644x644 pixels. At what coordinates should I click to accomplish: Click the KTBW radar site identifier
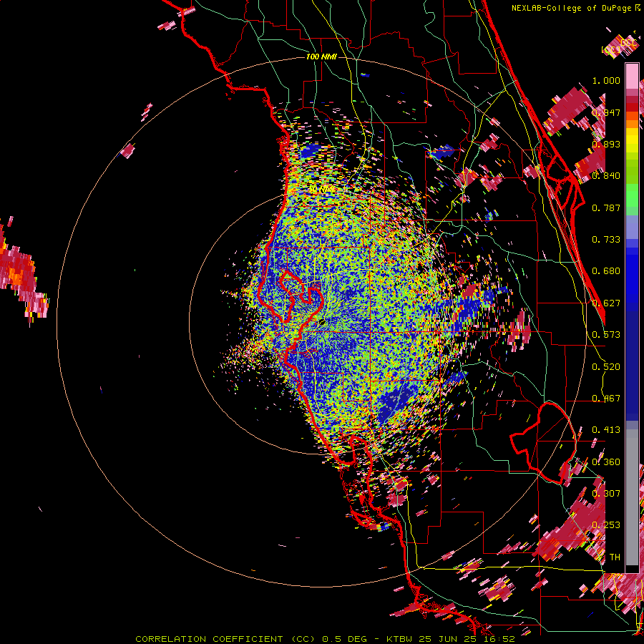click(399, 639)
